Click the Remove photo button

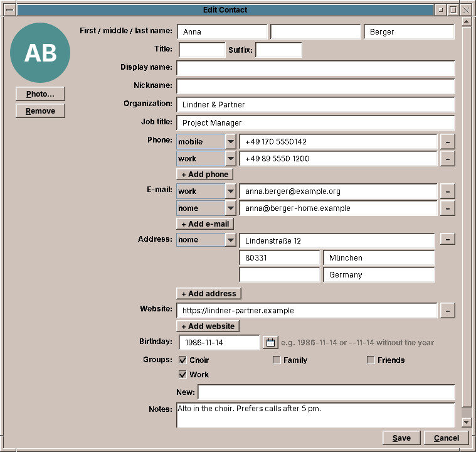tap(40, 111)
